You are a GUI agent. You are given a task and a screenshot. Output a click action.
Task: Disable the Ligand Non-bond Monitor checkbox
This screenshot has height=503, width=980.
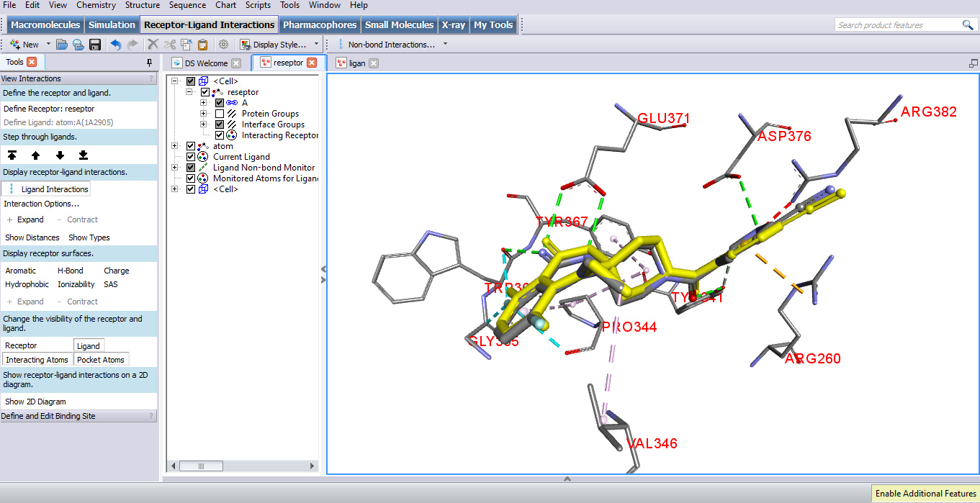[x=191, y=167]
